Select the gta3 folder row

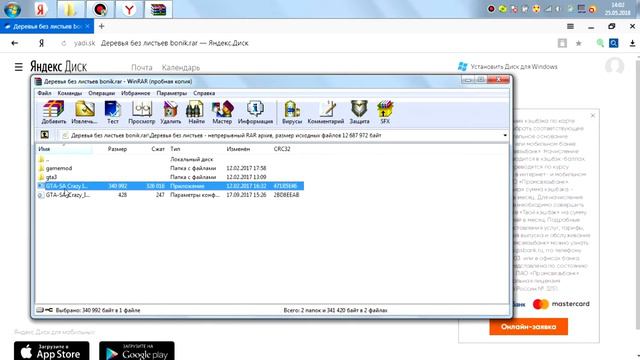pos(170,177)
